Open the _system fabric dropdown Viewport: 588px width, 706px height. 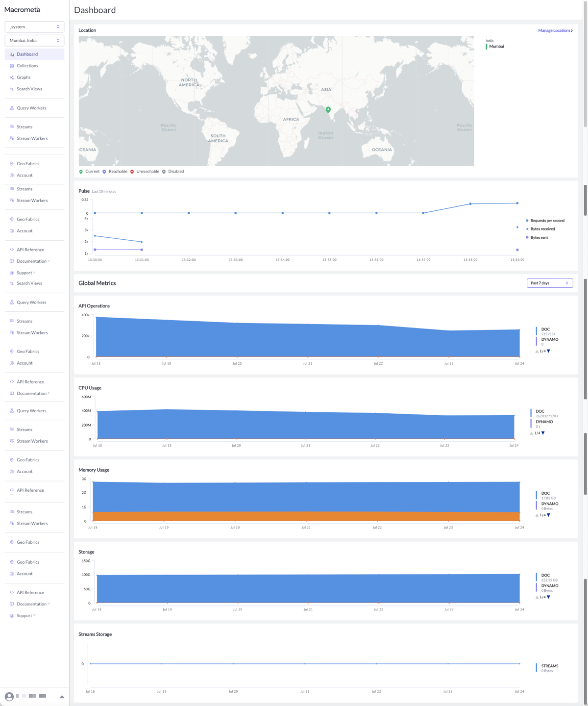coord(34,26)
